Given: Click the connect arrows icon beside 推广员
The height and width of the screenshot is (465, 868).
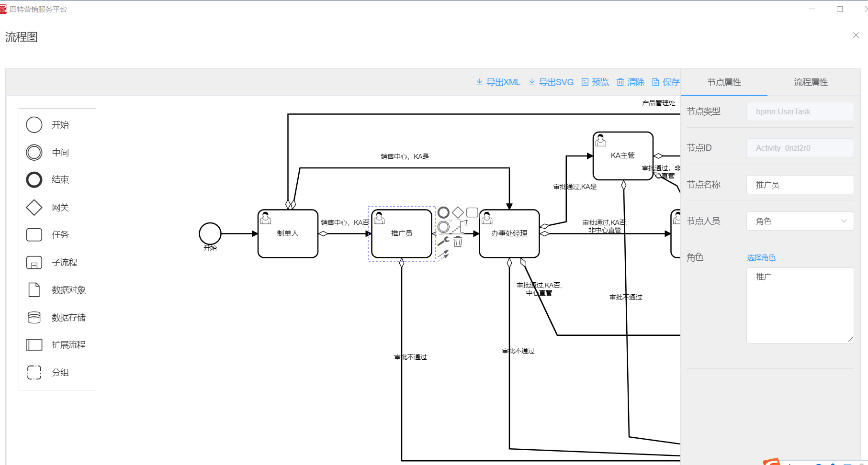Looking at the screenshot, I should [443, 255].
